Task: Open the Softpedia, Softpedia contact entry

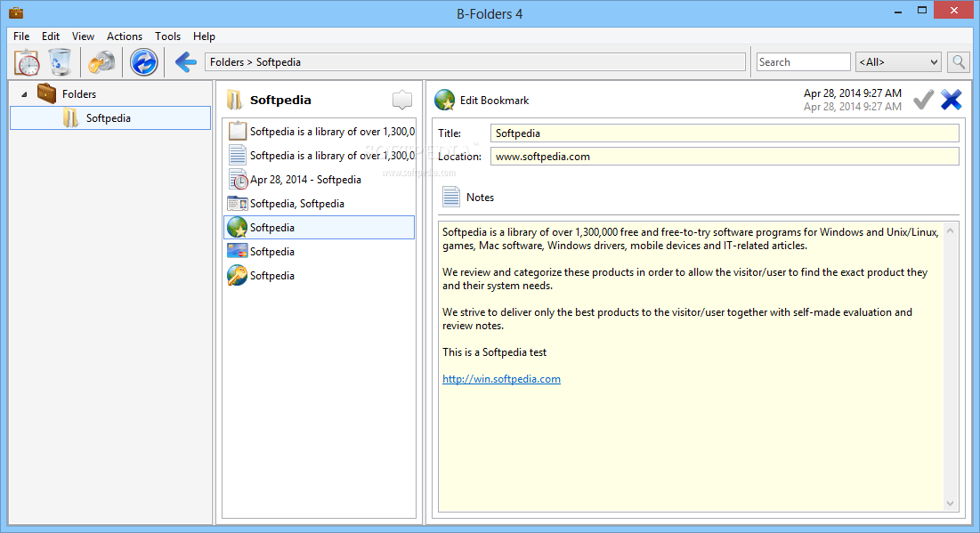Action: point(320,204)
